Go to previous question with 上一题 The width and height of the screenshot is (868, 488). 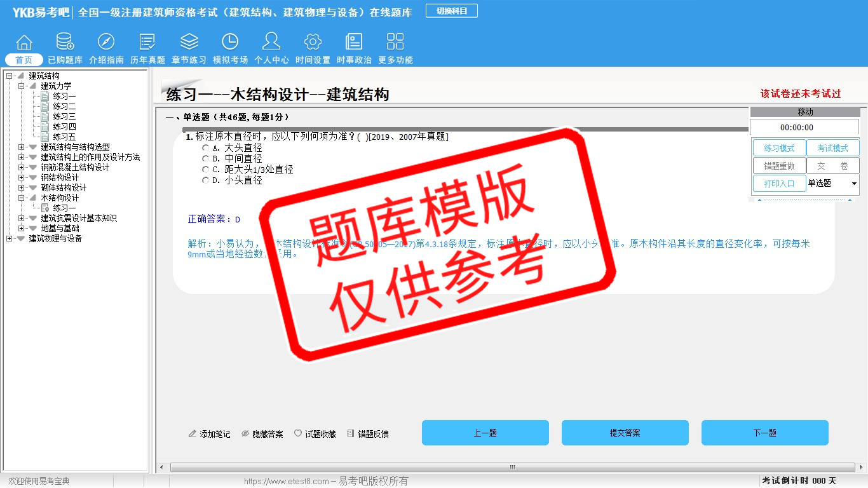(485, 433)
